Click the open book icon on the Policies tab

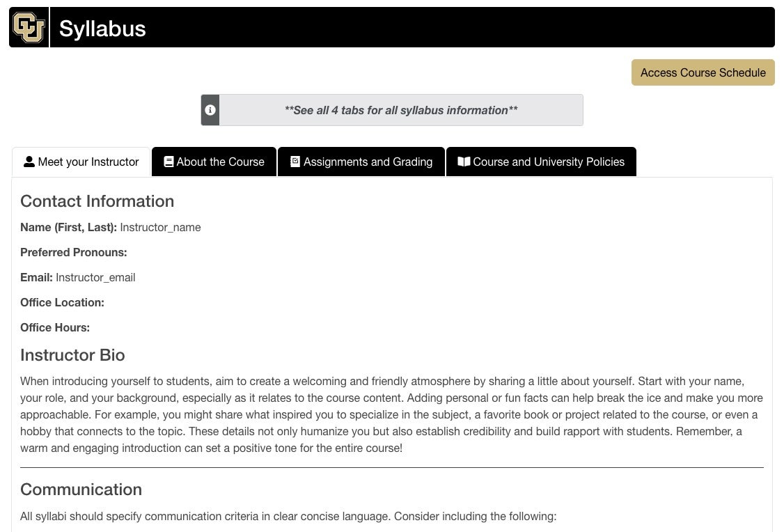[464, 162]
